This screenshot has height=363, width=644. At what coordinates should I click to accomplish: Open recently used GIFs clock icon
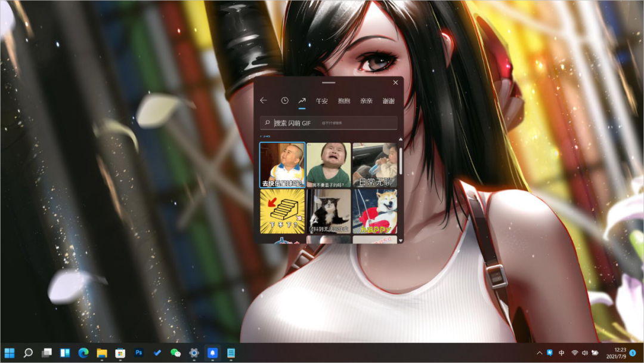click(x=284, y=100)
